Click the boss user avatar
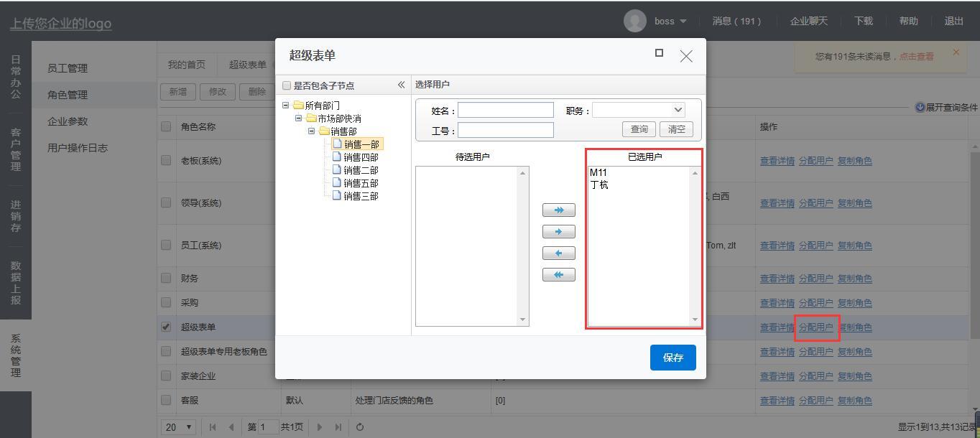980x438 pixels. 634,22
